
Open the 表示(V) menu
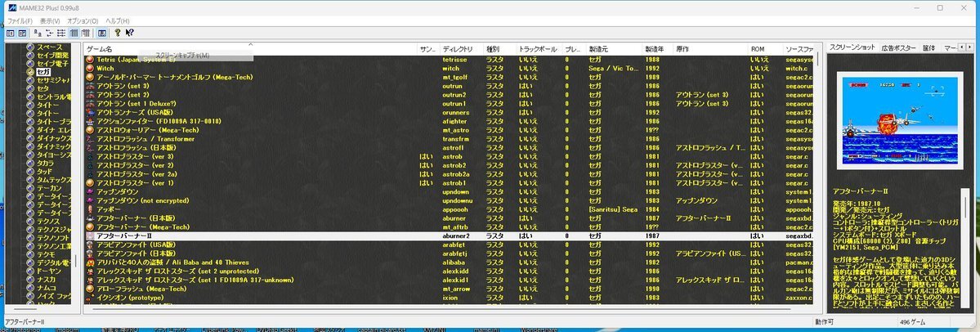50,20
